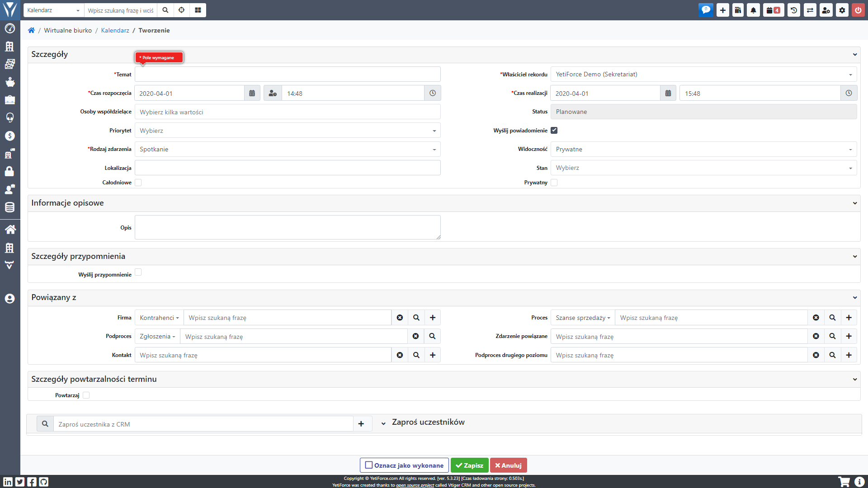Open the padlock sidebar icon
Image resolution: width=868 pixels, height=488 pixels.
click(x=9, y=171)
